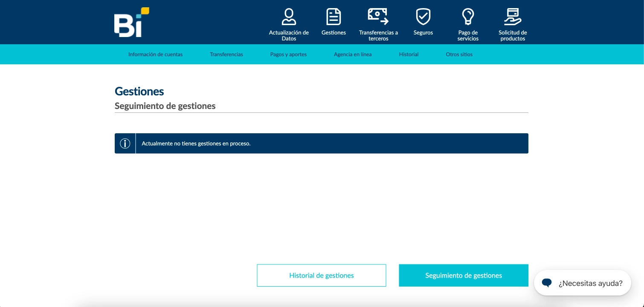Click the chat bubble help icon
644x307 pixels.
[x=547, y=283]
